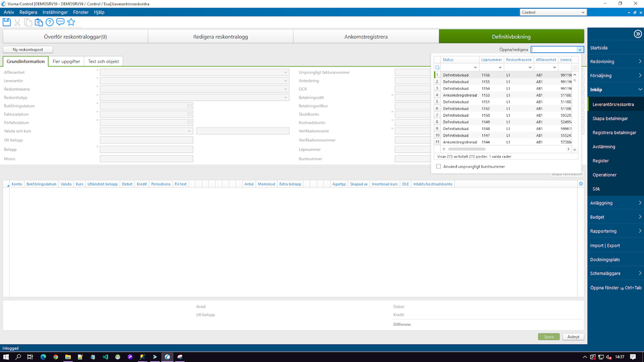
Task: Click the Ankomstregistrera button
Action: point(366,37)
